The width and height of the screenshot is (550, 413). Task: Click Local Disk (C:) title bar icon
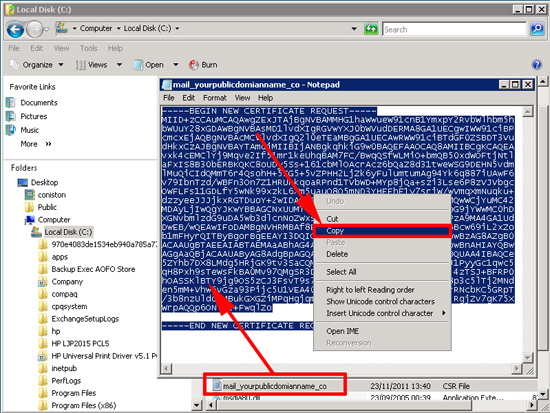tap(11, 9)
